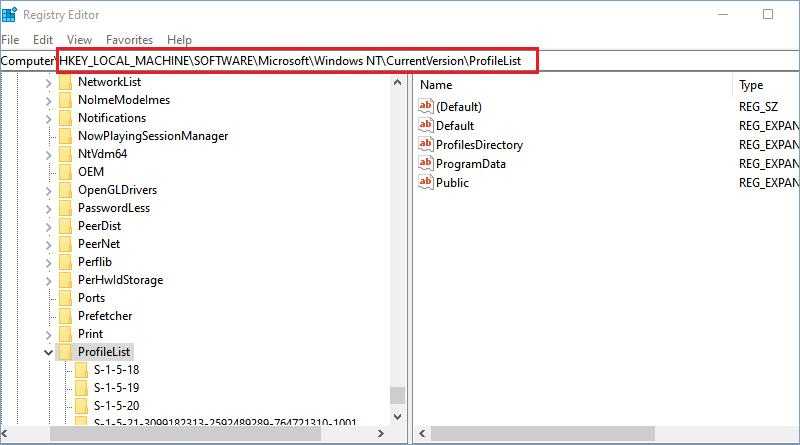This screenshot has width=800, height=445.
Task: Select the ProfileList folder icon
Action: point(65,352)
